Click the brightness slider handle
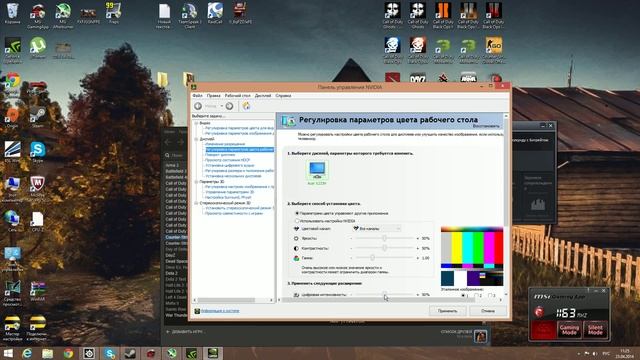 point(384,238)
